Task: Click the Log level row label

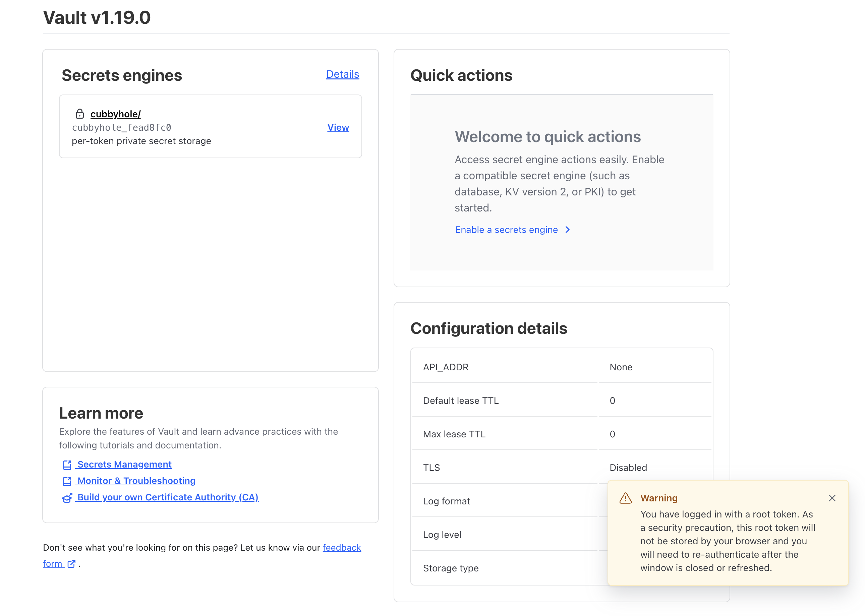Action: tap(442, 535)
